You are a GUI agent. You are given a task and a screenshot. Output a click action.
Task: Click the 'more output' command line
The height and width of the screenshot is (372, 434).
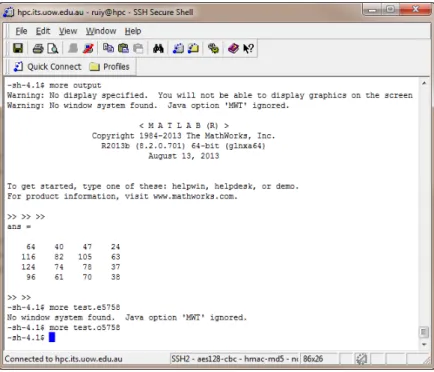[75, 85]
